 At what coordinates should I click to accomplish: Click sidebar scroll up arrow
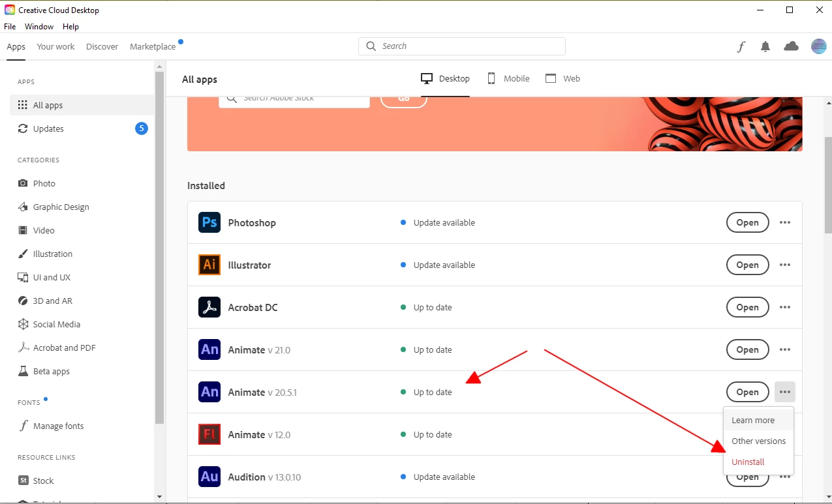coord(159,65)
